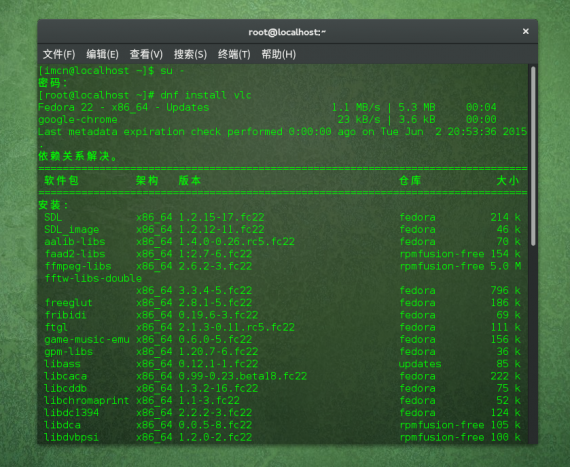Image resolution: width=570 pixels, height=467 pixels.
Task: Click version '1.2.15-17.fc22' of SDL
Action: click(x=221, y=217)
